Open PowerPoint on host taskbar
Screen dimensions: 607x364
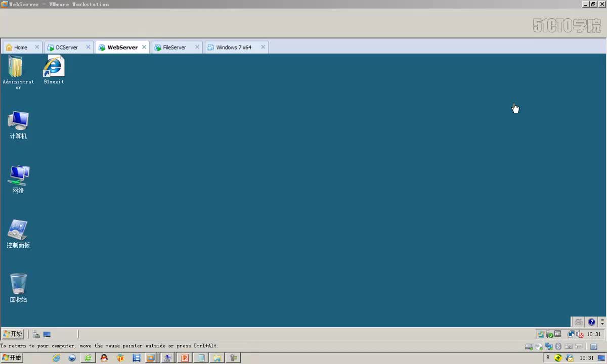tap(185, 357)
